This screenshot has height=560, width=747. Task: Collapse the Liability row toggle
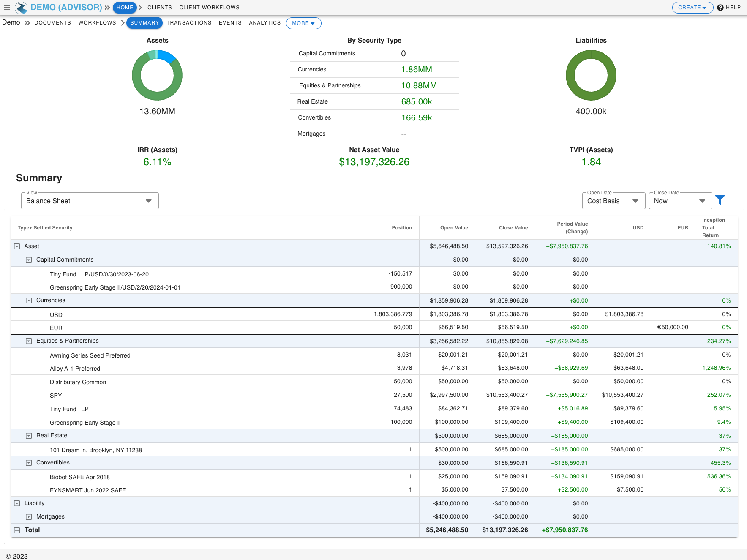tap(17, 503)
